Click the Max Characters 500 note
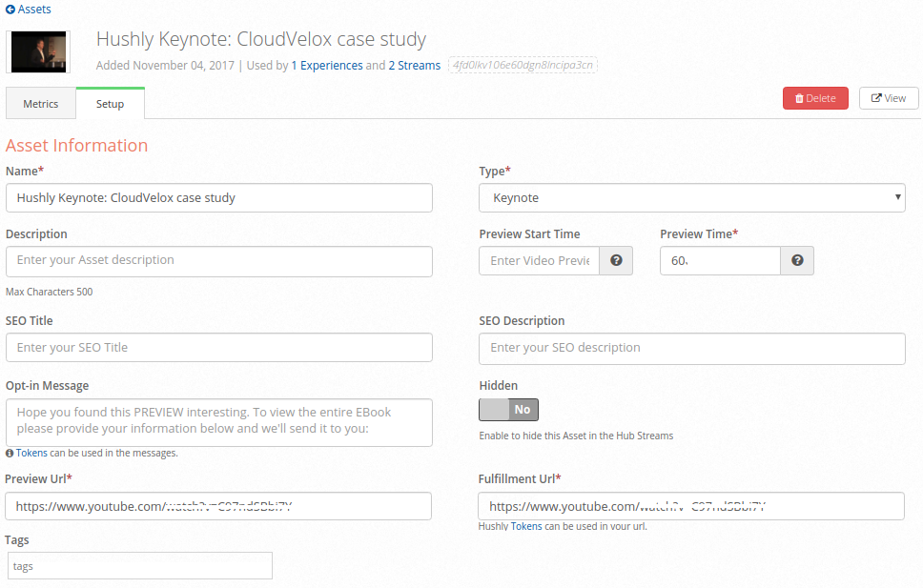923x588 pixels. [x=50, y=292]
